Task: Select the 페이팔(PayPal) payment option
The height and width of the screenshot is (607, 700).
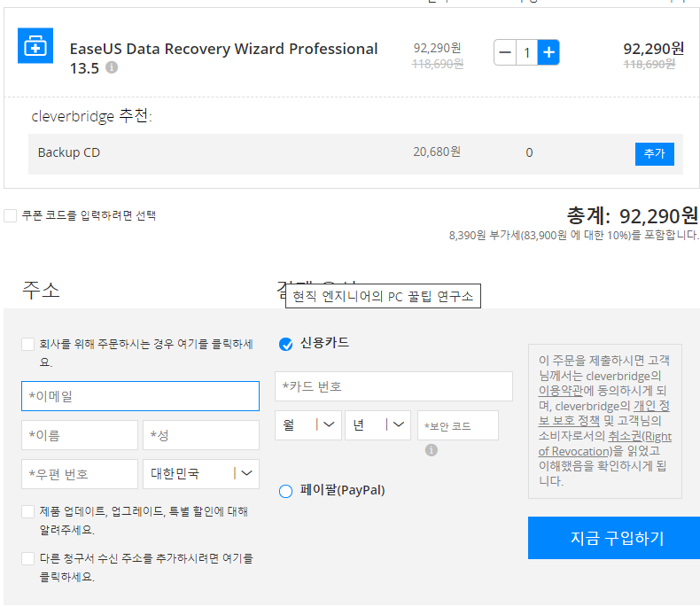Action: [285, 492]
